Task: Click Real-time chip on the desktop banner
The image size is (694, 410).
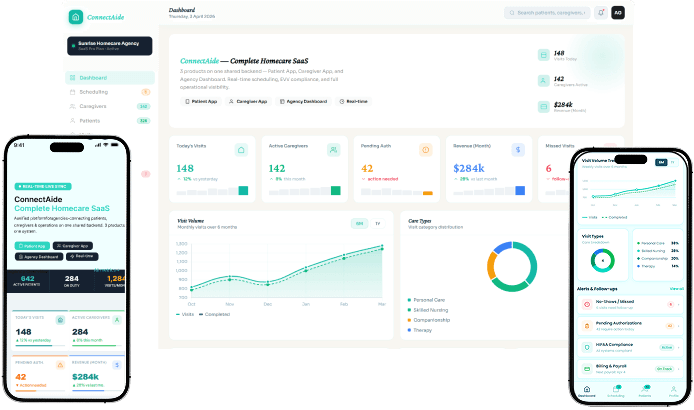Action: (x=354, y=101)
